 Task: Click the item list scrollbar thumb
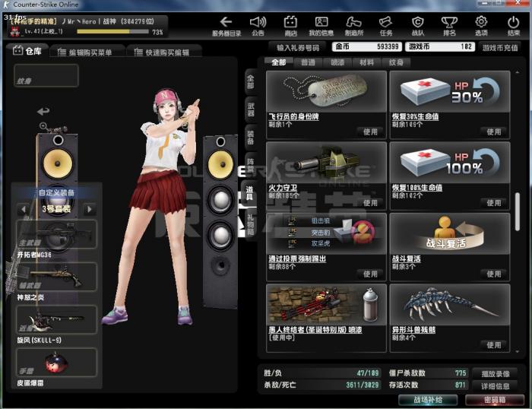tap(518, 212)
